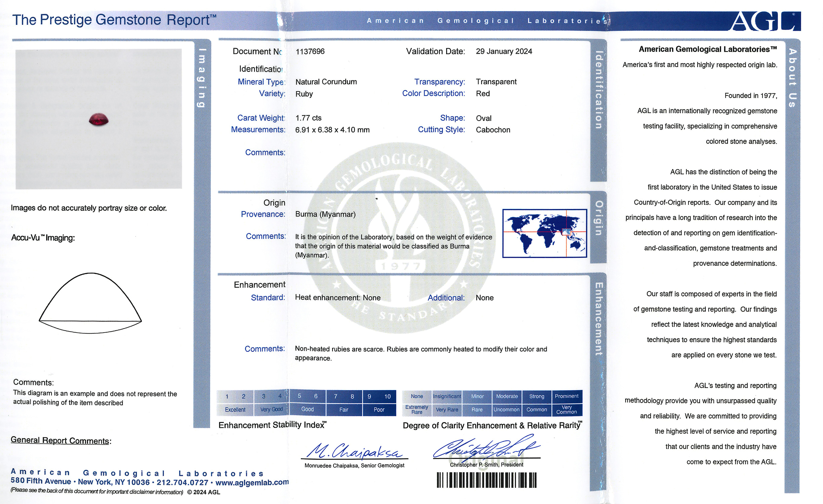
Task: Click the Accu-Vu cabochon profile diagram
Action: point(90,303)
